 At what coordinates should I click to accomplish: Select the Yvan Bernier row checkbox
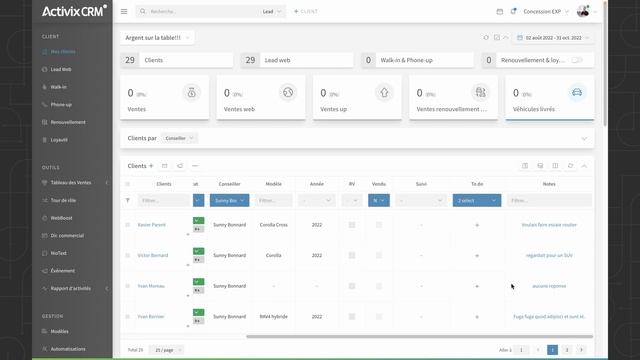(127, 317)
